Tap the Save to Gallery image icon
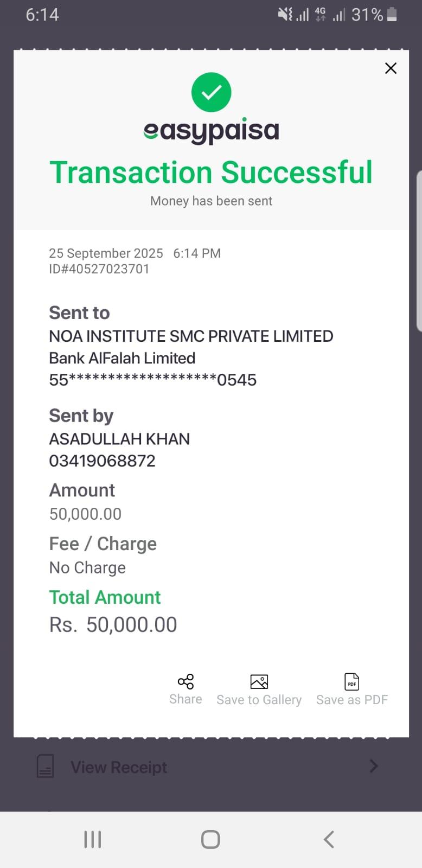Screen dimensions: 422x868 [x=259, y=681]
